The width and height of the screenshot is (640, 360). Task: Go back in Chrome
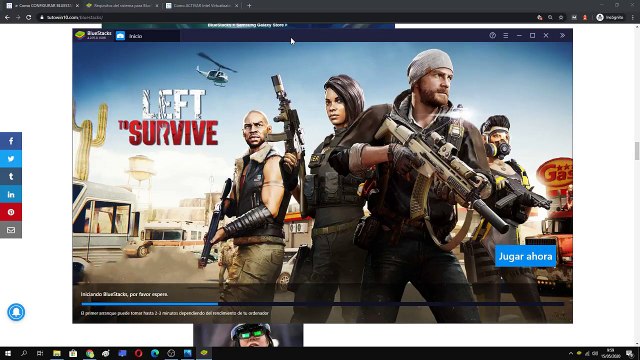point(7,17)
